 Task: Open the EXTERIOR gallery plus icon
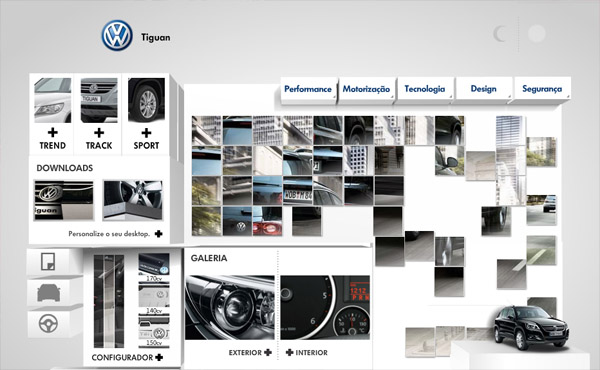(268, 352)
